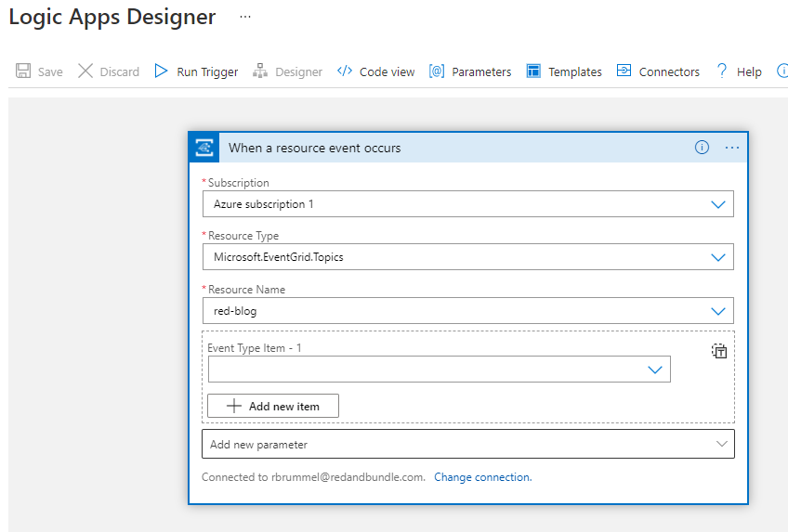Click the Save toolbar button
This screenshot has width=788, height=532.
(x=39, y=71)
